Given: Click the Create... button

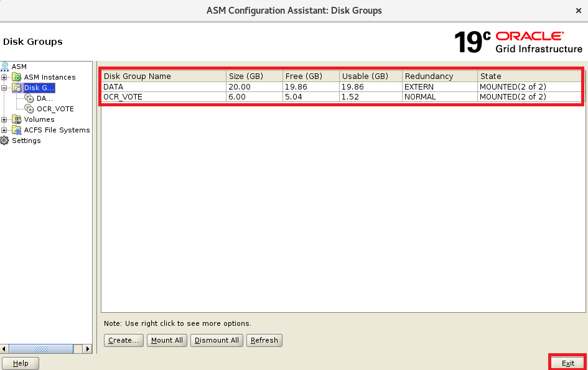Looking at the screenshot, I should click(123, 340).
